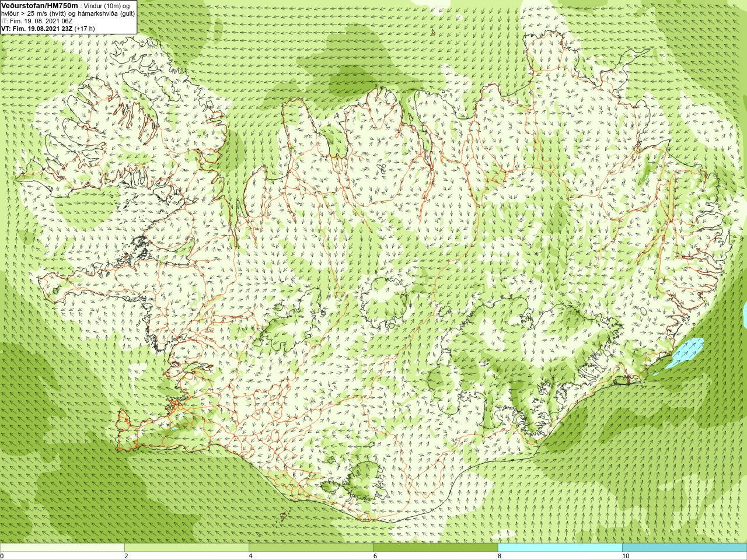Screen dimensions: 747x560
Task: Click the IT: Fim. 19. 08. 2021 06Z line
Action: click(x=37, y=20)
